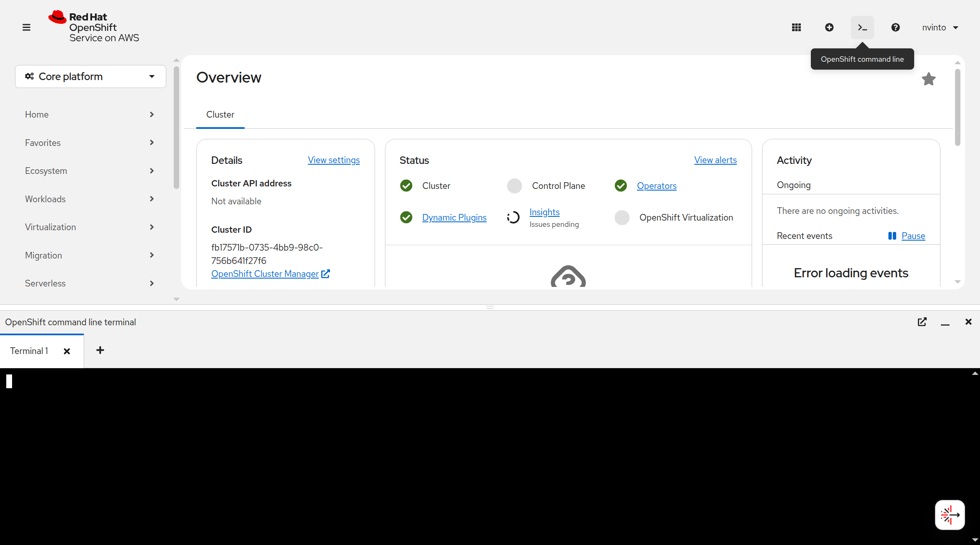The width and height of the screenshot is (980, 545).
Task: Click the 'Issues pending' Insights text
Action: click(x=554, y=224)
